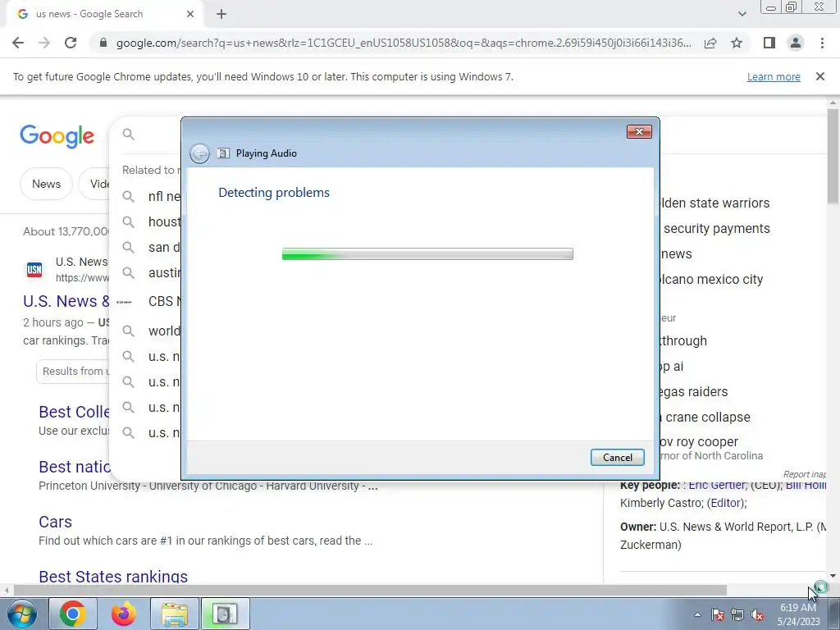This screenshot has width=840, height=630.
Task: Close the Playing Audio dialog with red X
Action: (639, 132)
